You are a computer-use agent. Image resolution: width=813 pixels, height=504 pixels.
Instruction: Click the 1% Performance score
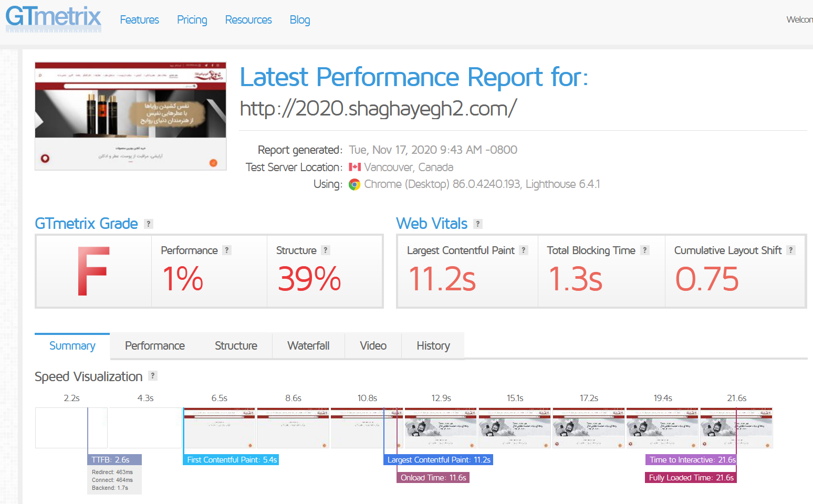[x=182, y=278]
